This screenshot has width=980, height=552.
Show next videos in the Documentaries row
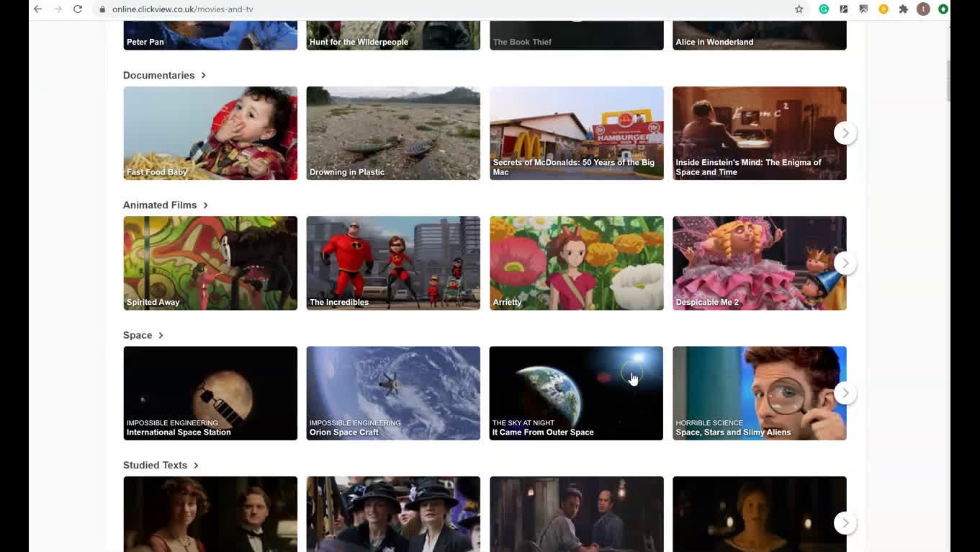tap(845, 133)
